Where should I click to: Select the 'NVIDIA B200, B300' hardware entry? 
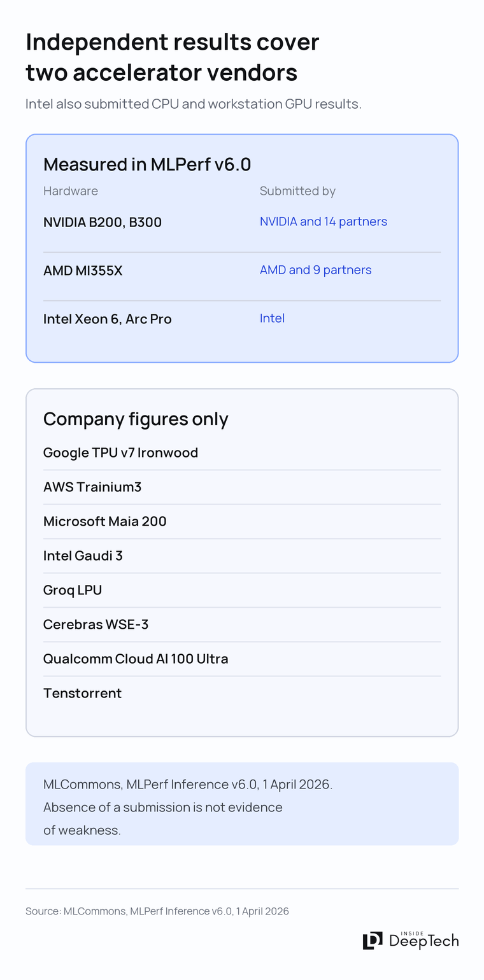pos(103,222)
